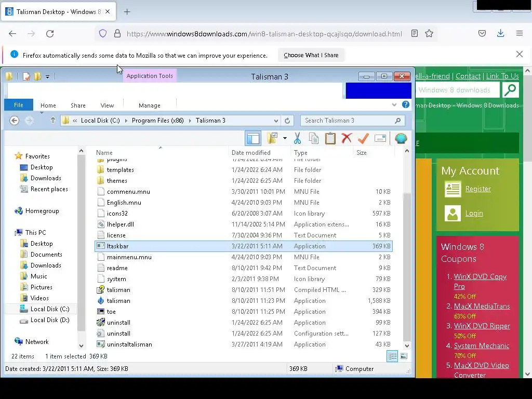Select the talisman compiled HTML help file

118,290
